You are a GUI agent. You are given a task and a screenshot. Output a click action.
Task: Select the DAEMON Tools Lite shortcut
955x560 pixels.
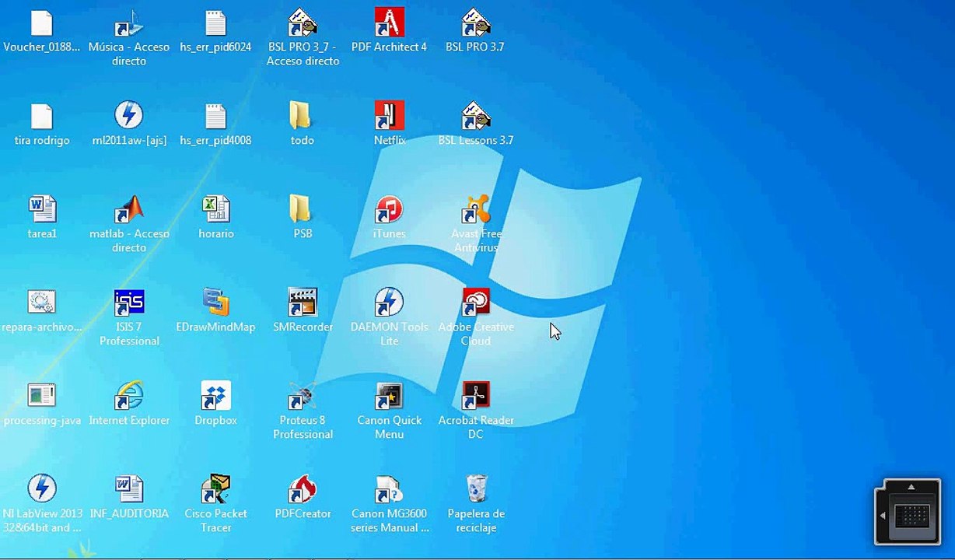(389, 302)
